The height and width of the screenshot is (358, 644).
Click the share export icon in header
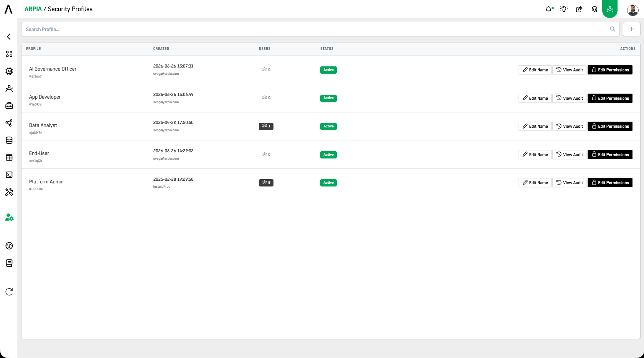(579, 9)
